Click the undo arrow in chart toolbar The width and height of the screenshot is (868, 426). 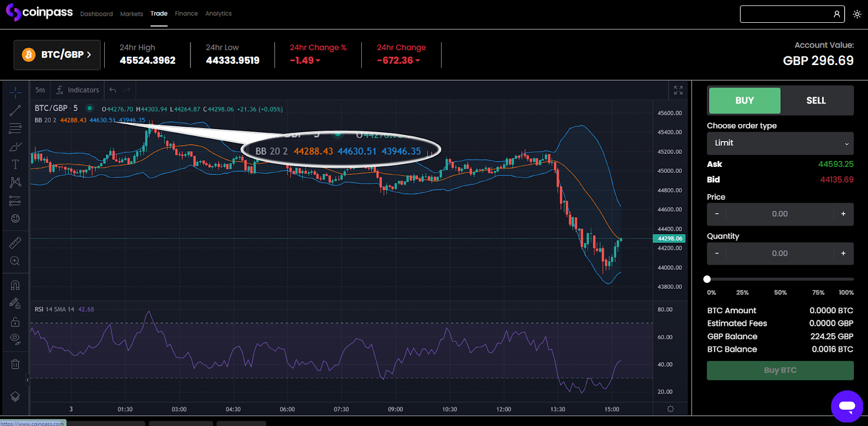pos(113,90)
